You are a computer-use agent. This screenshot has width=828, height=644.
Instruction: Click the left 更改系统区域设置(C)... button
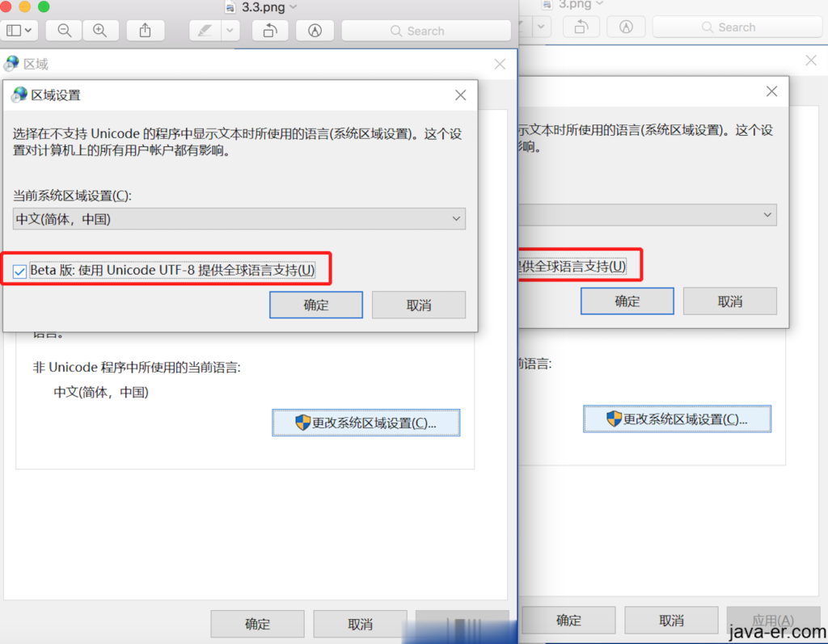[x=366, y=423]
